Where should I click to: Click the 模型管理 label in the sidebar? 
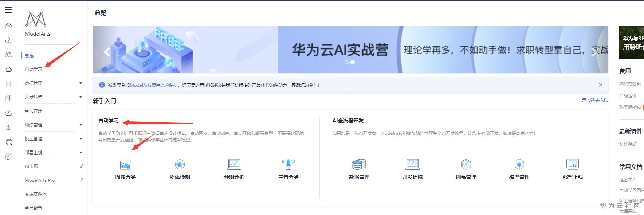pyautogui.click(x=34, y=139)
